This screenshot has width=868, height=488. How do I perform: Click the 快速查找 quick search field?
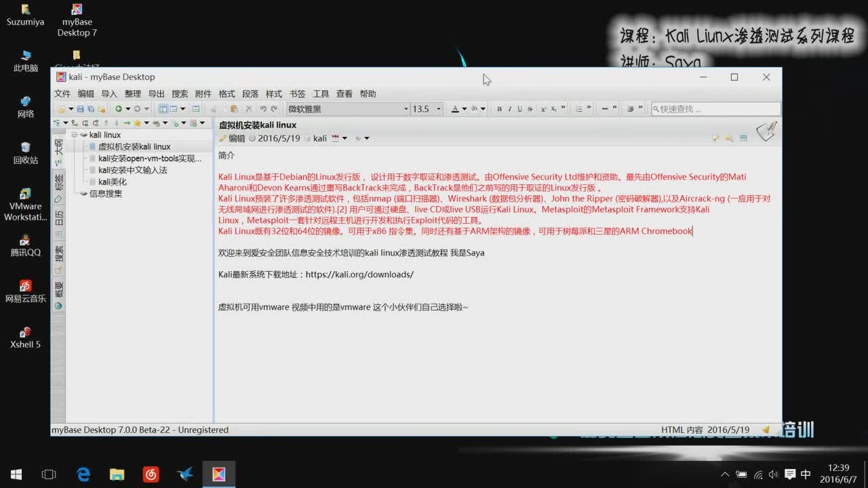[x=716, y=109]
